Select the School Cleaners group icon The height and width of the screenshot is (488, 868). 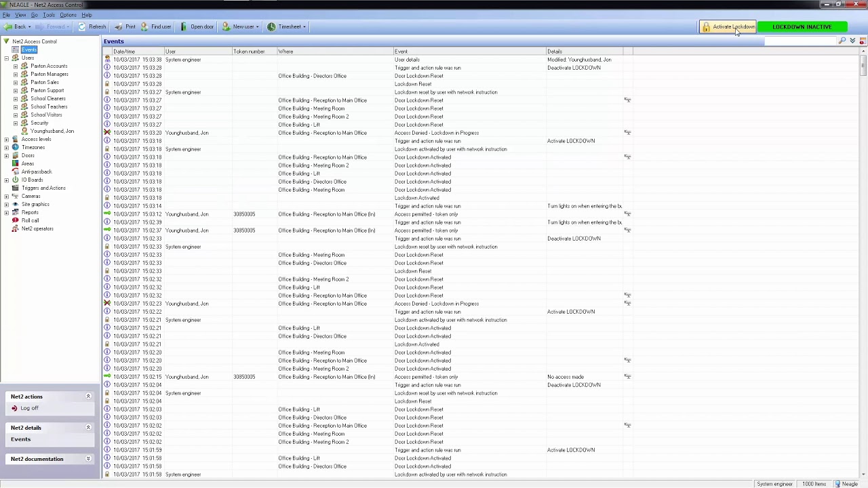tap(24, 98)
